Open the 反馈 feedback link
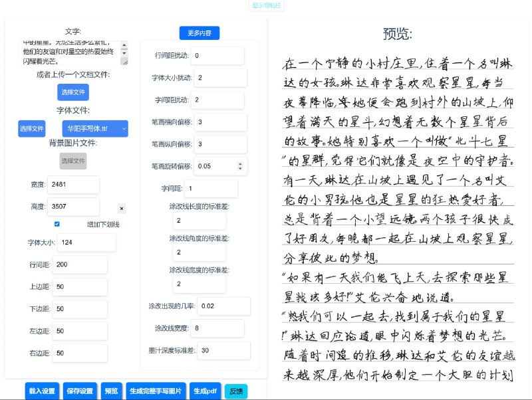Viewport: 532px width, 400px height. click(237, 391)
